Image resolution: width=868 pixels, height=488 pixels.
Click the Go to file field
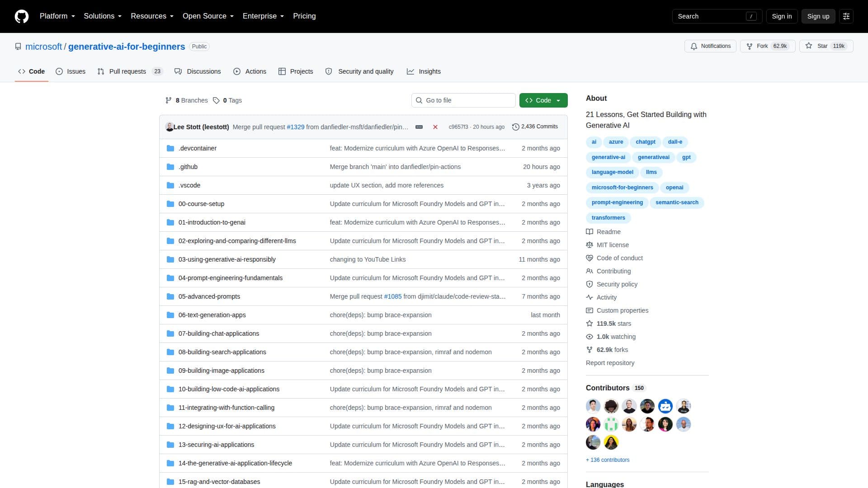[x=463, y=100]
